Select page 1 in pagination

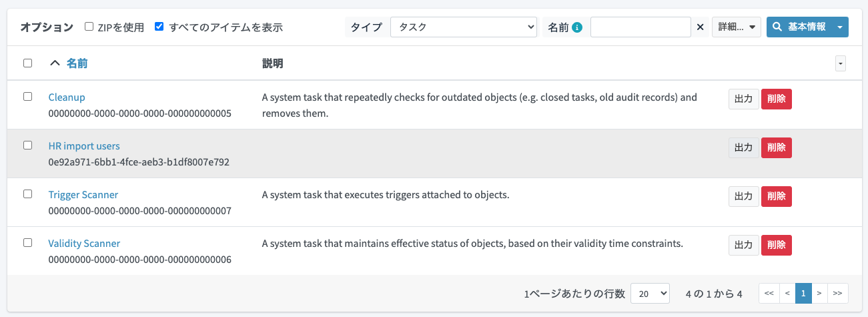(x=804, y=293)
